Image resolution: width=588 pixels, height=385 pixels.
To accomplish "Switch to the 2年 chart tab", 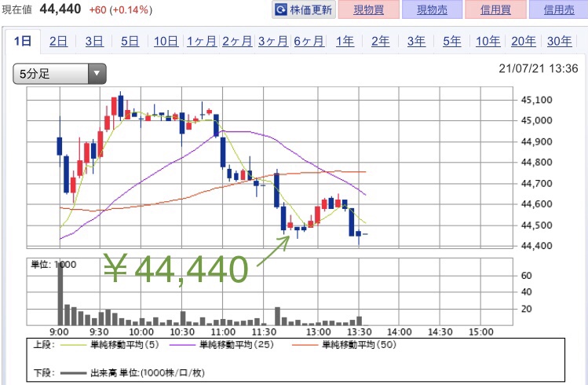I will click(381, 41).
